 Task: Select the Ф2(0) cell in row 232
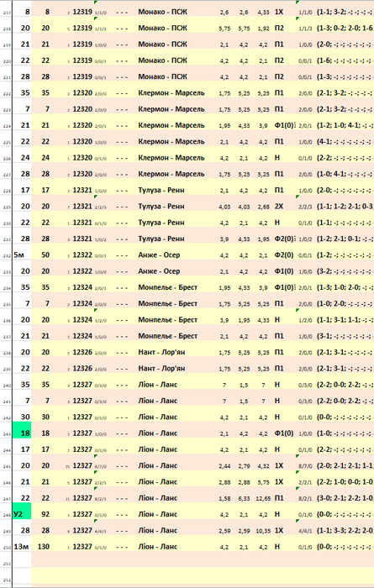coord(284,255)
